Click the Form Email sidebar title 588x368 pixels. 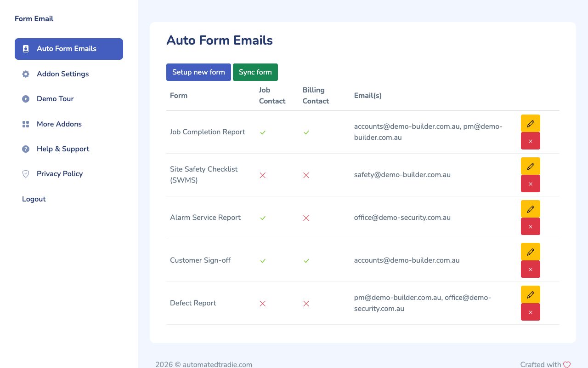(x=34, y=19)
